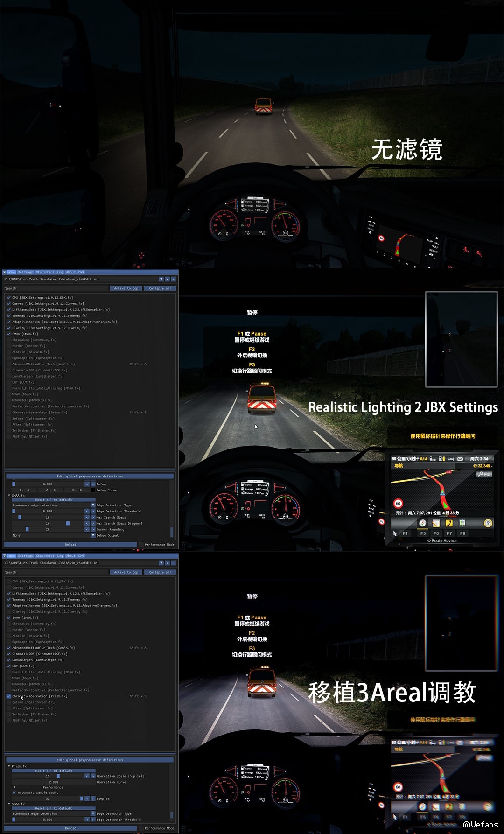Uncheck Curves effect in the upper ReShade panel

tap(9, 303)
